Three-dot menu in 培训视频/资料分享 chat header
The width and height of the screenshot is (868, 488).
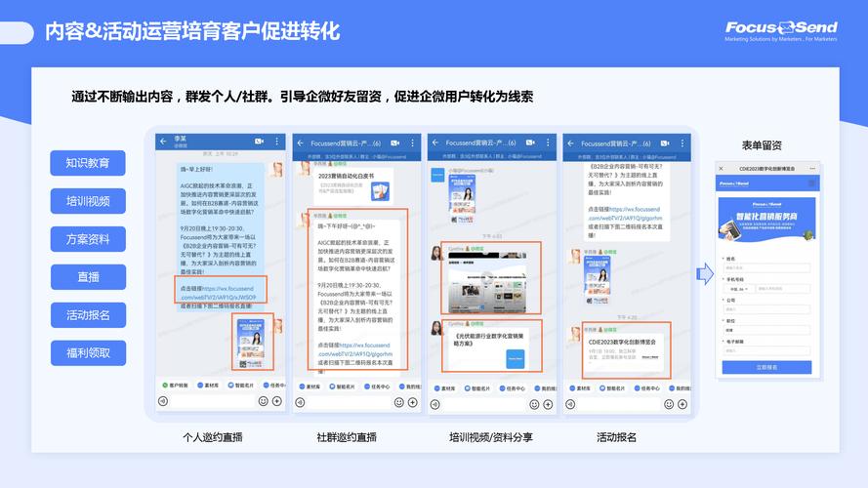click(548, 142)
